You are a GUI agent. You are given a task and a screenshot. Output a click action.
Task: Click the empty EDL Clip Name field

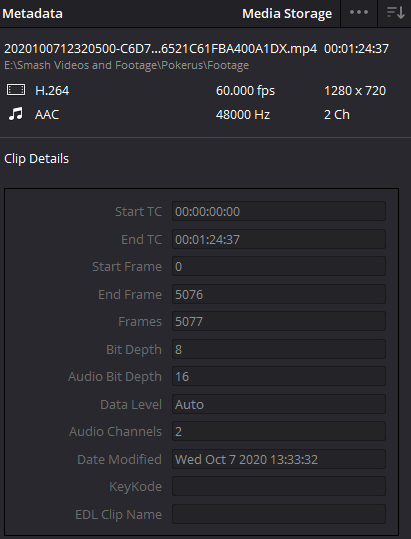click(279, 514)
